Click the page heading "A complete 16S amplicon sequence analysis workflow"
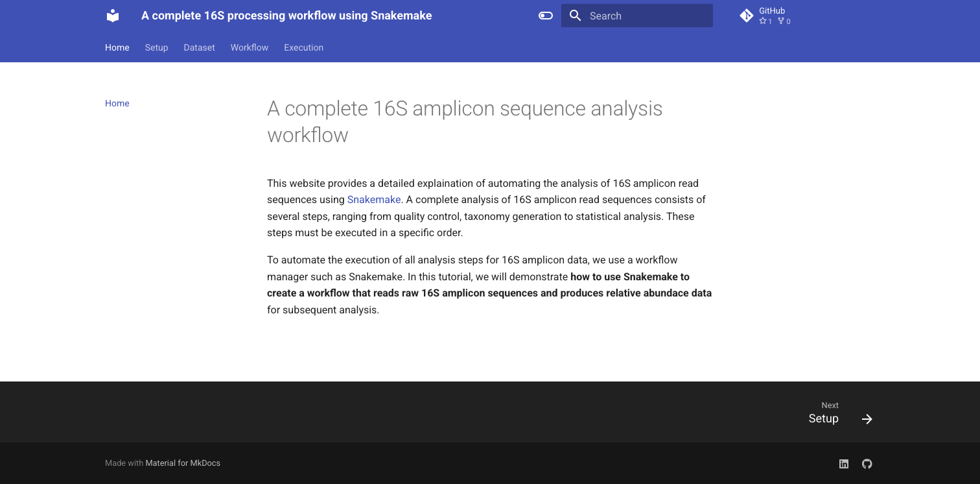Image resolution: width=980 pixels, height=484 pixels. coord(465,121)
